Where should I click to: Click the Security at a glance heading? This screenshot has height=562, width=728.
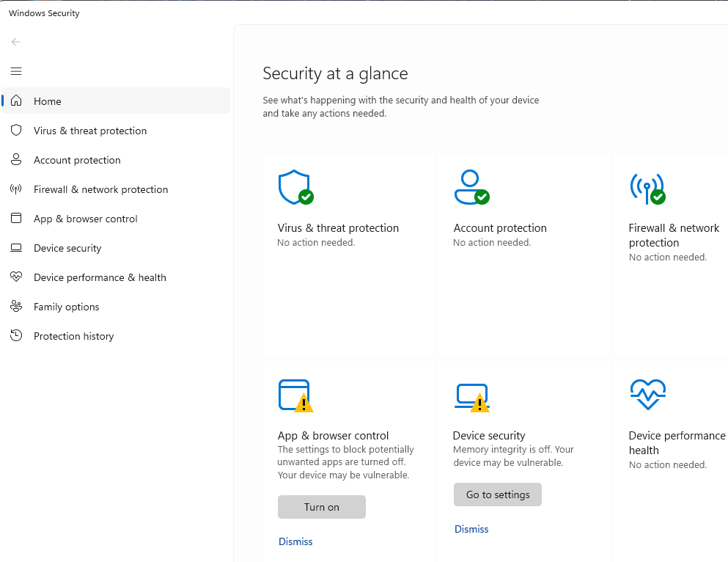click(x=335, y=73)
